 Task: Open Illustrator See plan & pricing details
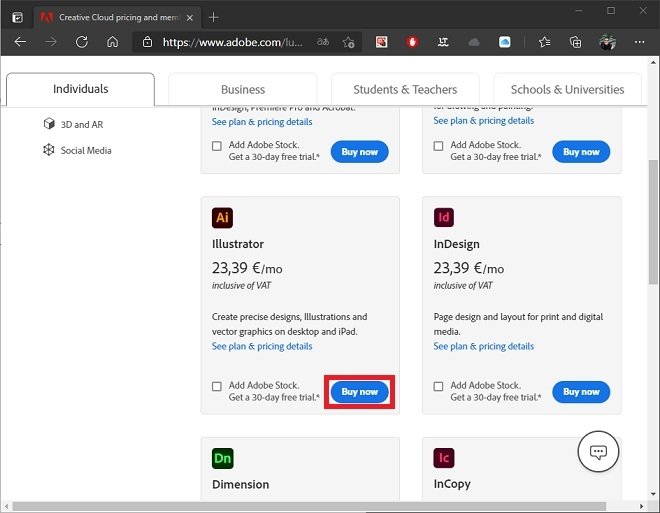[262, 346]
